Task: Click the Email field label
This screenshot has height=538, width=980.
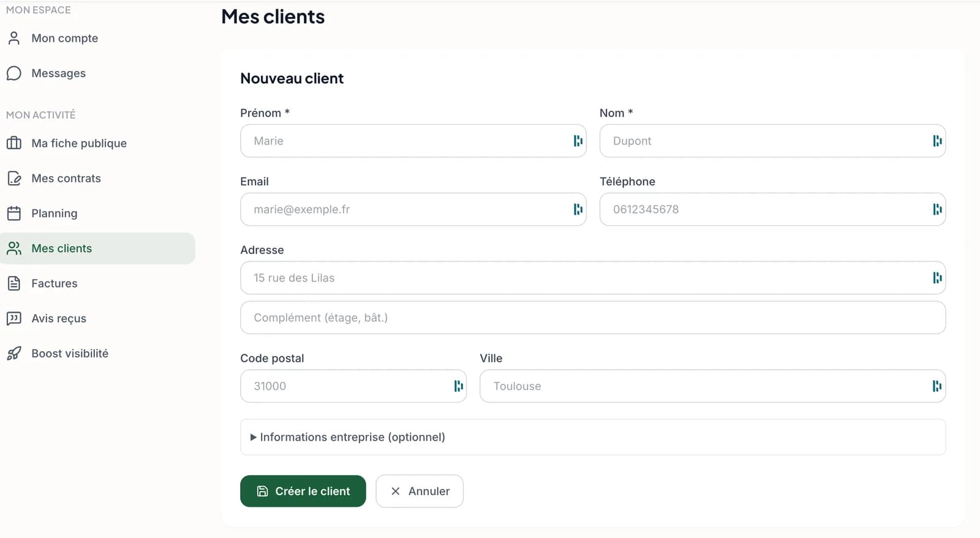Action: (254, 182)
